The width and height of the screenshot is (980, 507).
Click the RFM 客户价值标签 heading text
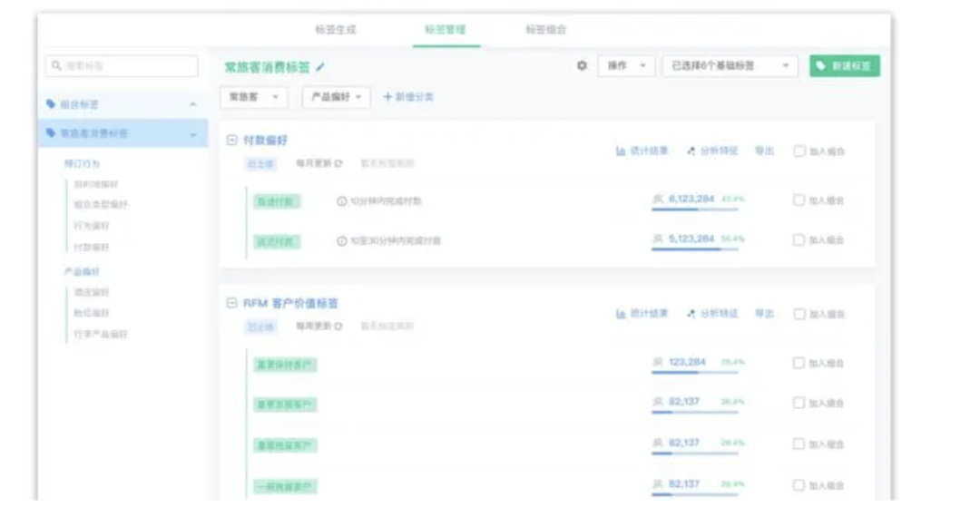coord(290,303)
